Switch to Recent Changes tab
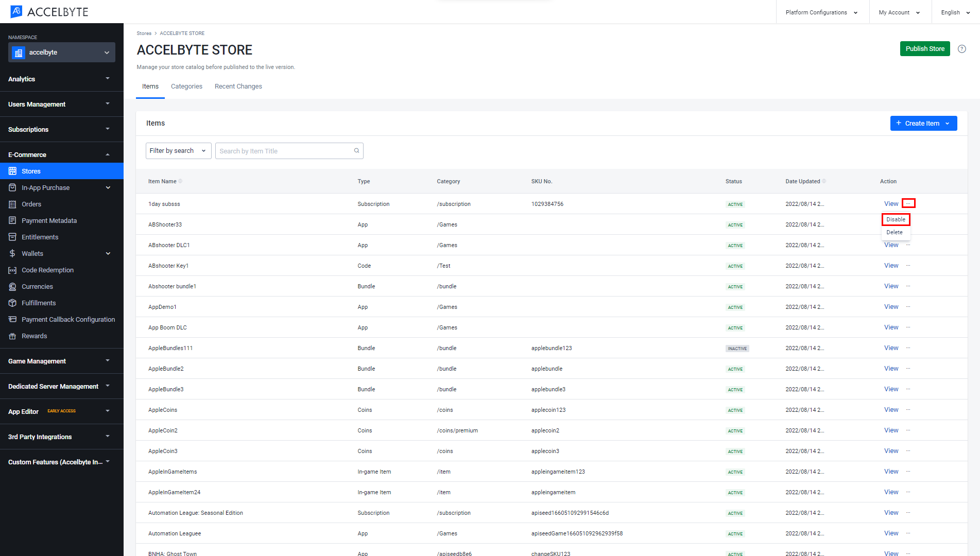This screenshot has height=556, width=980. tap(238, 86)
